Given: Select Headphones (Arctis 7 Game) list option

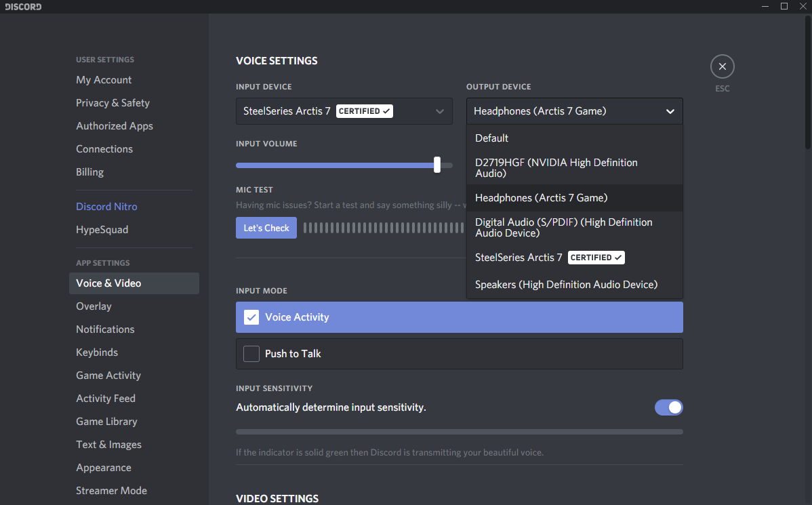Looking at the screenshot, I should click(x=574, y=198).
